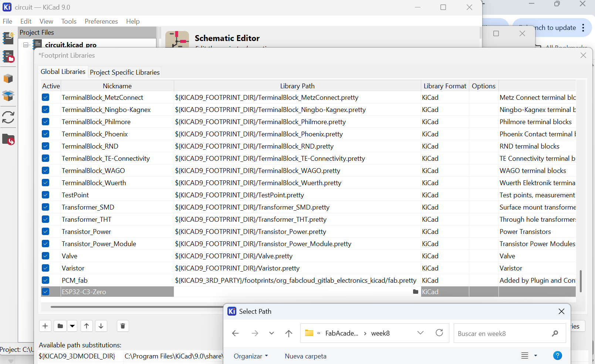
Task: Open the PCB Editor sidebar icon
Action: [8, 57]
